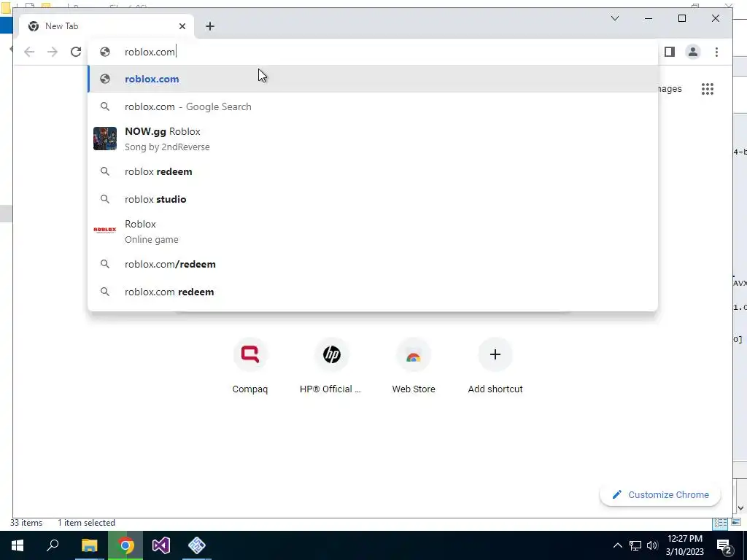Click in the address bar text
The height and width of the screenshot is (560, 747).
coord(150,52)
